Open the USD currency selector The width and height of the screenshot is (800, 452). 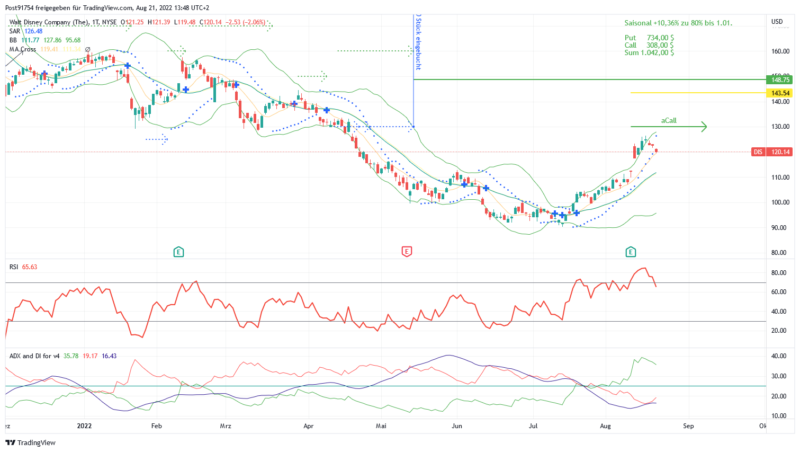coord(776,20)
